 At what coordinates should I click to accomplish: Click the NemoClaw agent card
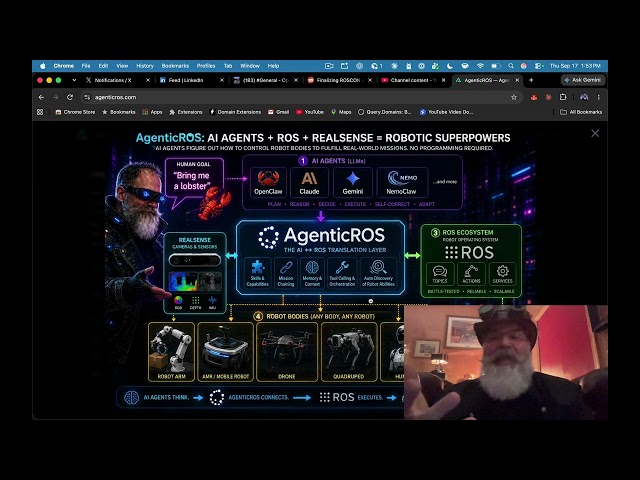tap(402, 182)
